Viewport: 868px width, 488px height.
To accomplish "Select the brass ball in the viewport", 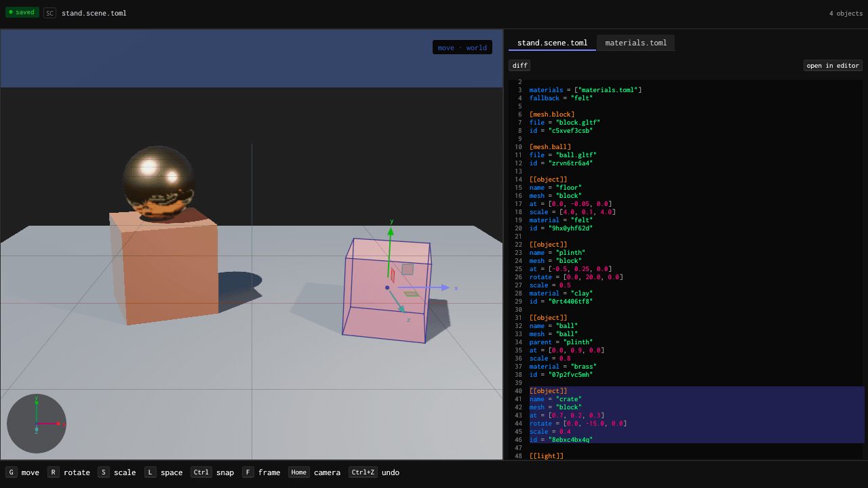I will tap(159, 183).
